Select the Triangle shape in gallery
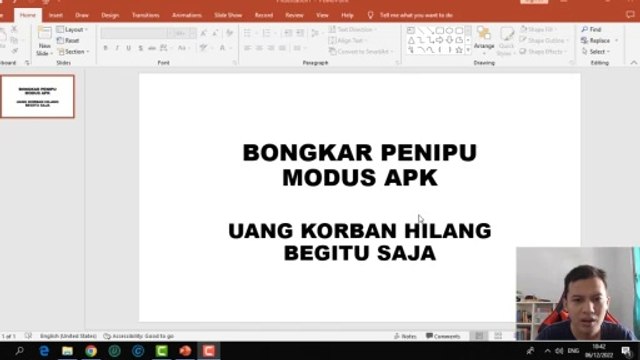This screenshot has height=360, width=640. (411, 40)
